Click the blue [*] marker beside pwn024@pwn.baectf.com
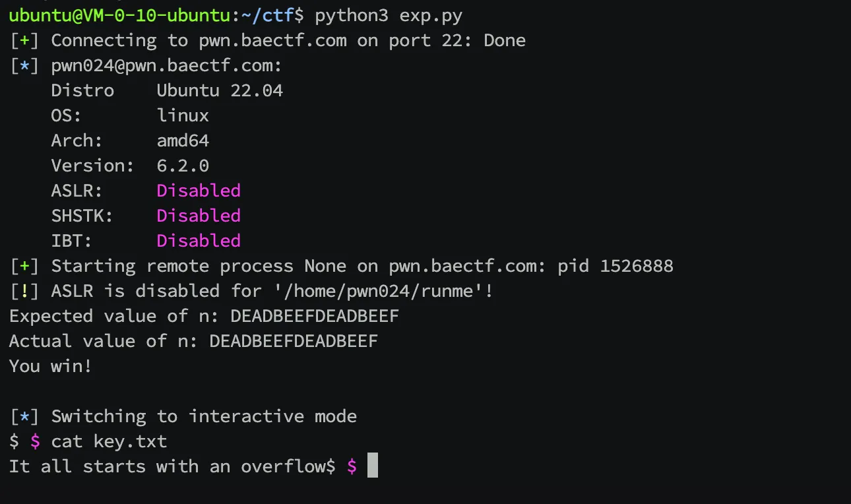The image size is (851, 504). pyautogui.click(x=25, y=65)
